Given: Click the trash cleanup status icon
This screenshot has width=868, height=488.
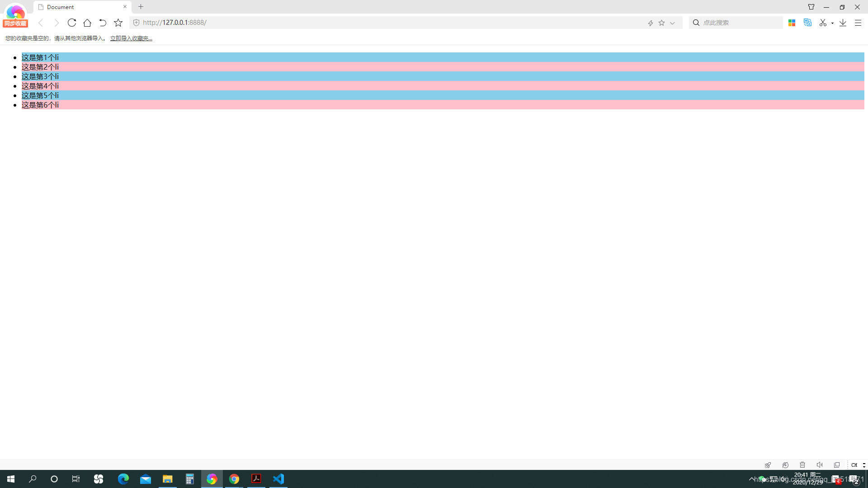Looking at the screenshot, I should coord(802,465).
